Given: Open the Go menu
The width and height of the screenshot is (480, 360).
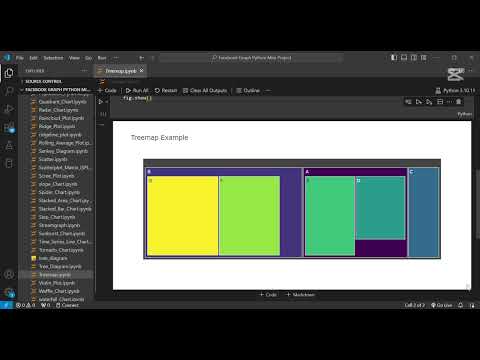Looking at the screenshot, I should (88, 58).
